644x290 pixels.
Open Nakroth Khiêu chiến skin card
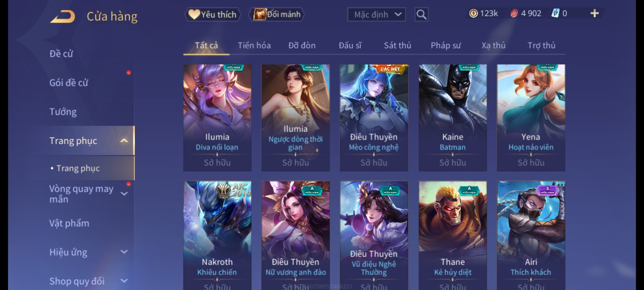click(217, 235)
